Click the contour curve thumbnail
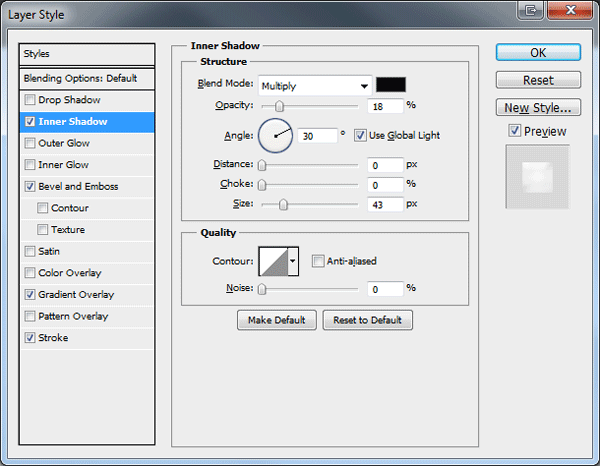Screen dimensions: 600x466 (x=274, y=261)
